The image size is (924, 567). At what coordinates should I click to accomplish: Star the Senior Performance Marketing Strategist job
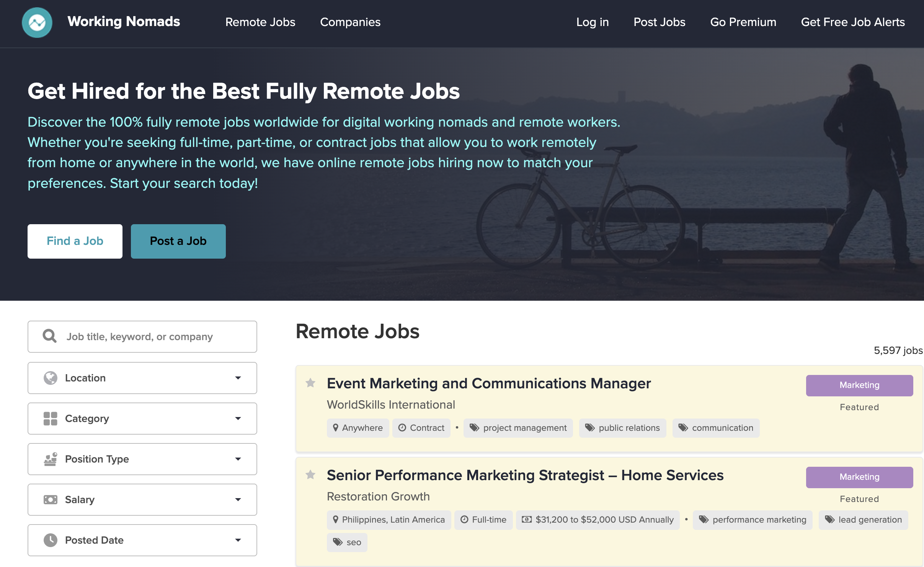pyautogui.click(x=310, y=475)
